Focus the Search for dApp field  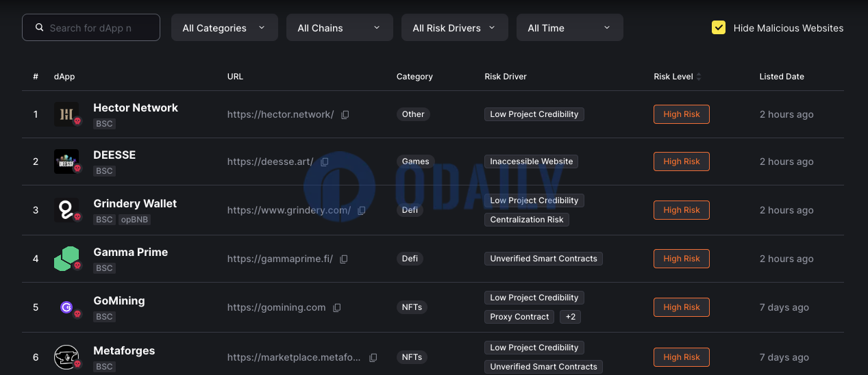91,27
